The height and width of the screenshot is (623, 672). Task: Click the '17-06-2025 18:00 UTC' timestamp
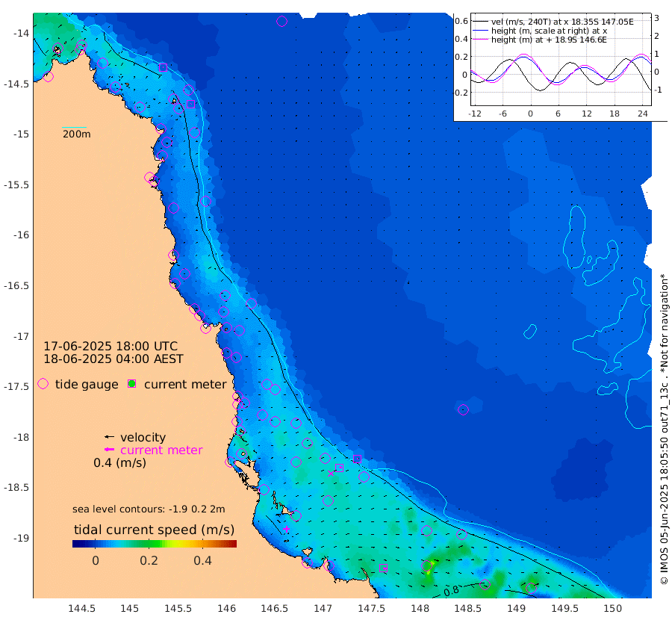tap(111, 346)
